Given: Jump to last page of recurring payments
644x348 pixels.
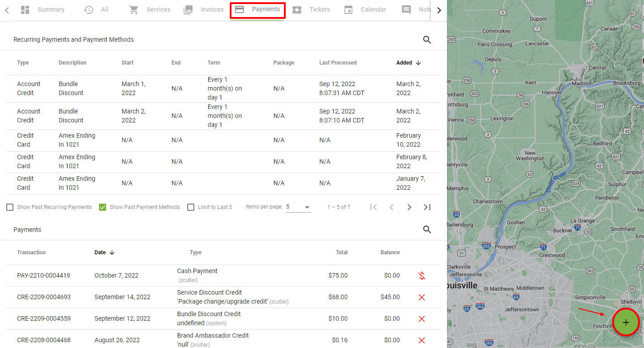Looking at the screenshot, I should tap(427, 207).
